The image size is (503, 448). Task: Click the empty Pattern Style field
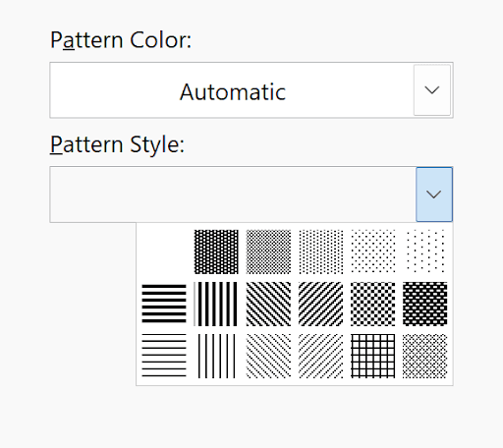233,195
